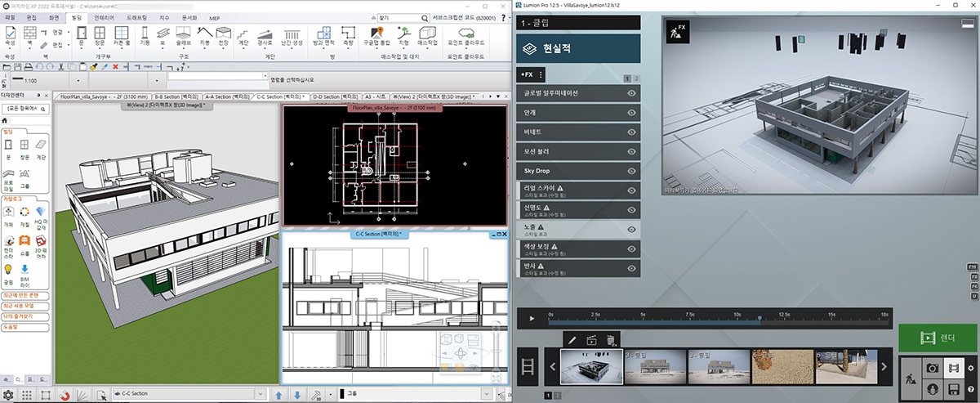The width and height of the screenshot is (980, 403).
Task: Toggle the eye icon for 반사 effect
Action: click(631, 267)
